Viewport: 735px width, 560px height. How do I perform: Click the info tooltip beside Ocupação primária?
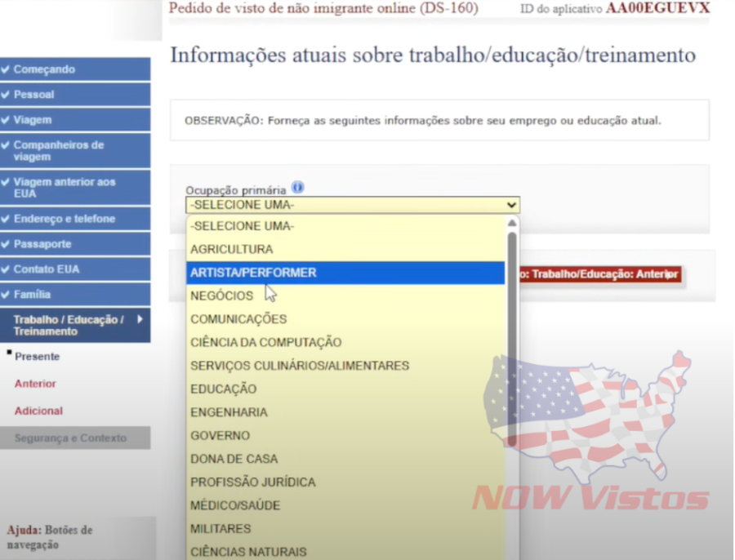click(x=297, y=187)
